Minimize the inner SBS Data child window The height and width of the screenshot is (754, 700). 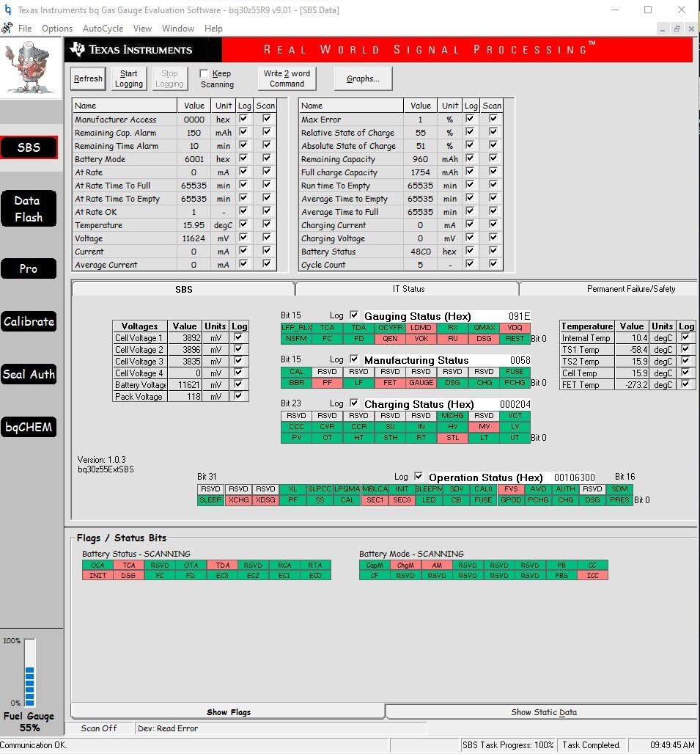coord(663,29)
